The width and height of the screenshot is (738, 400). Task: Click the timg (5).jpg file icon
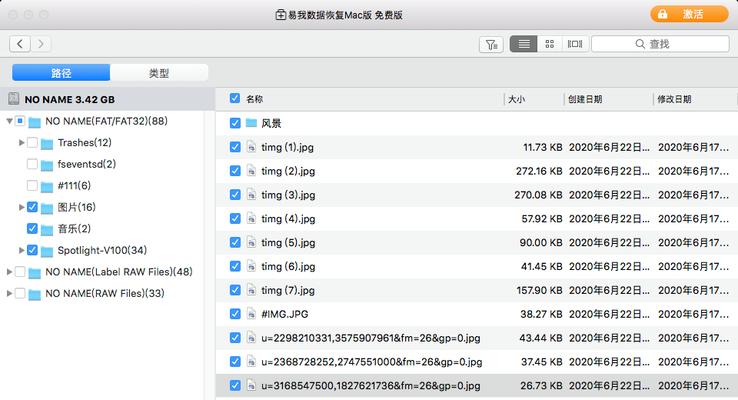click(251, 242)
